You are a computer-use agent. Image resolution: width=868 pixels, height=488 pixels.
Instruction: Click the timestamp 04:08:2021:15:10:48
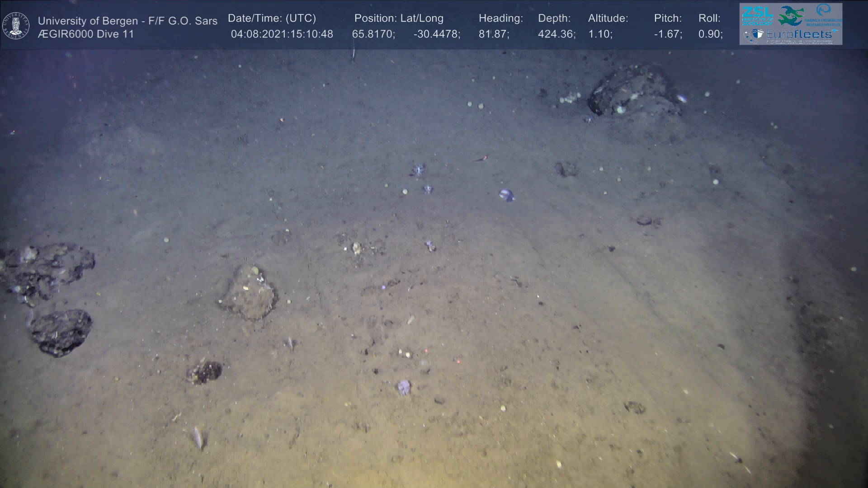(x=282, y=34)
